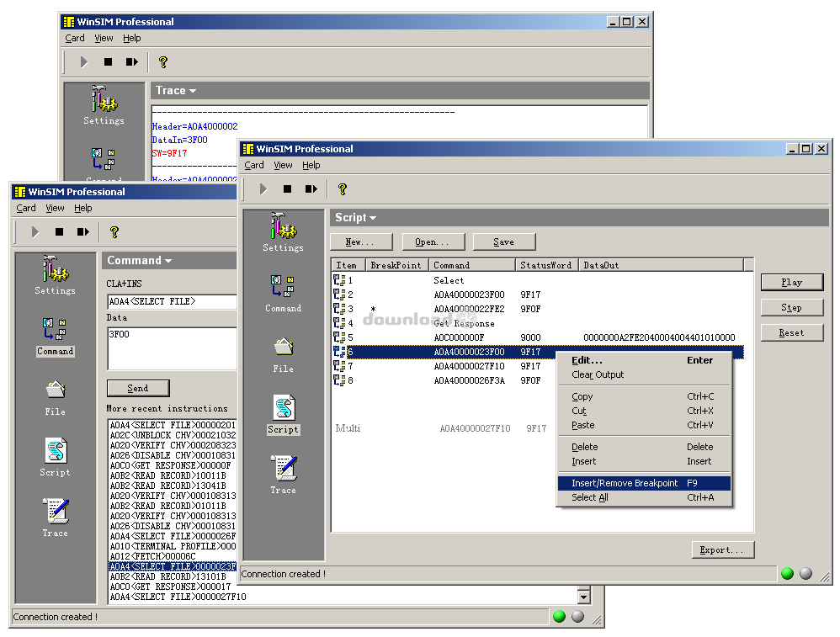Viewport: 840px width, 637px height.
Task: Choose Select All in context menu
Action: point(644,497)
